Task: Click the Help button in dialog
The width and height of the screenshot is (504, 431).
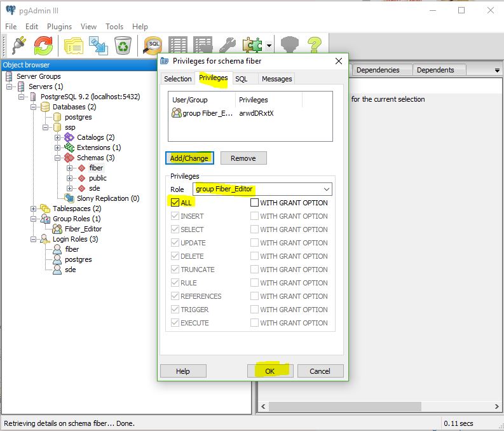Action: click(183, 371)
